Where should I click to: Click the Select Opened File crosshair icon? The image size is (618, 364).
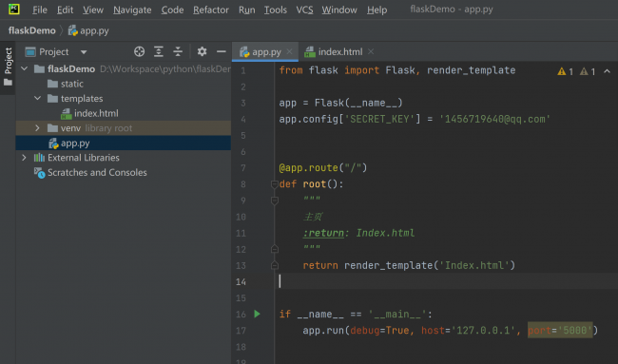point(139,51)
